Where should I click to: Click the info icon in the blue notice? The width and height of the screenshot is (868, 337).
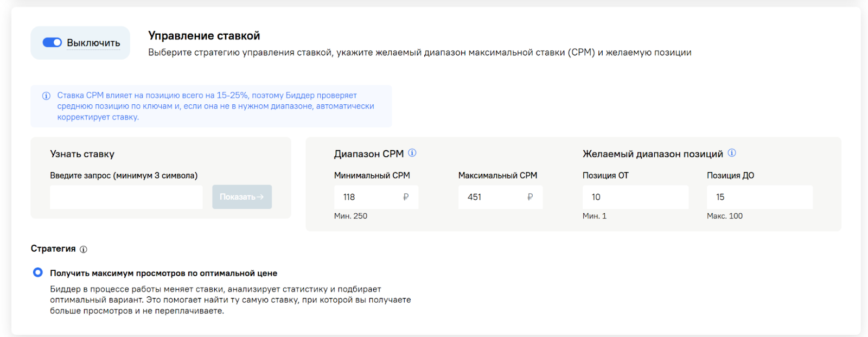(46, 96)
